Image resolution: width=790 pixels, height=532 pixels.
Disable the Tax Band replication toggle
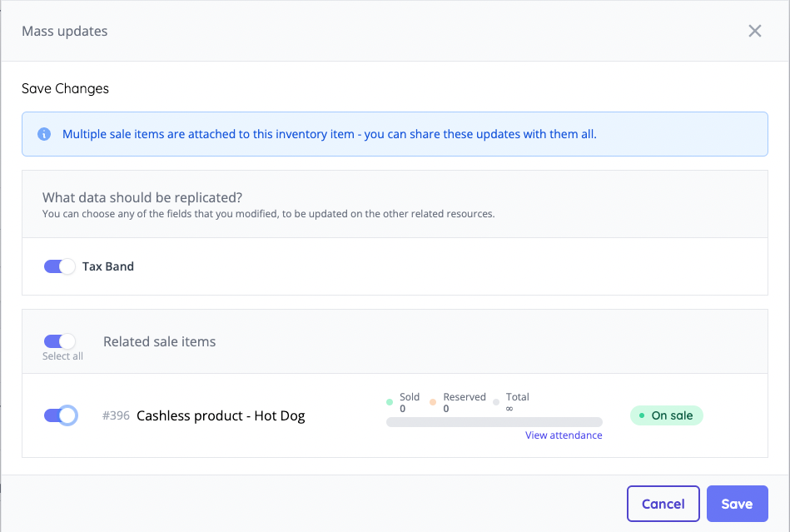(x=59, y=266)
